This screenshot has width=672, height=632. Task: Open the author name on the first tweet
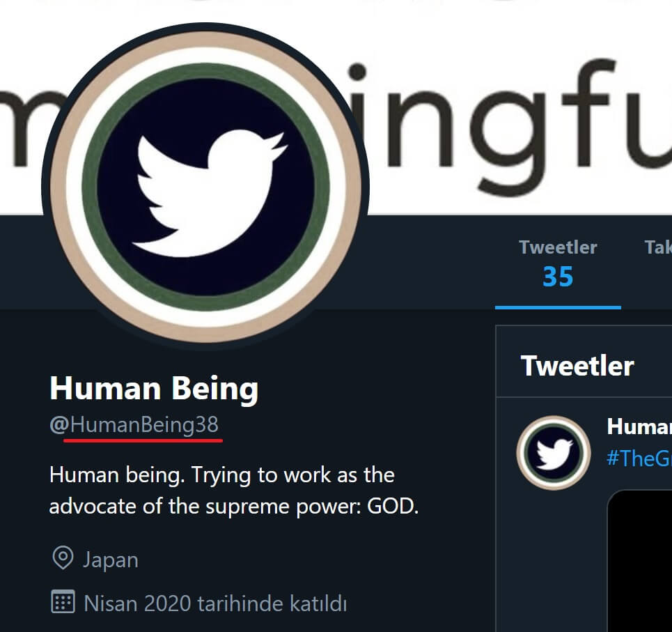pos(639,426)
